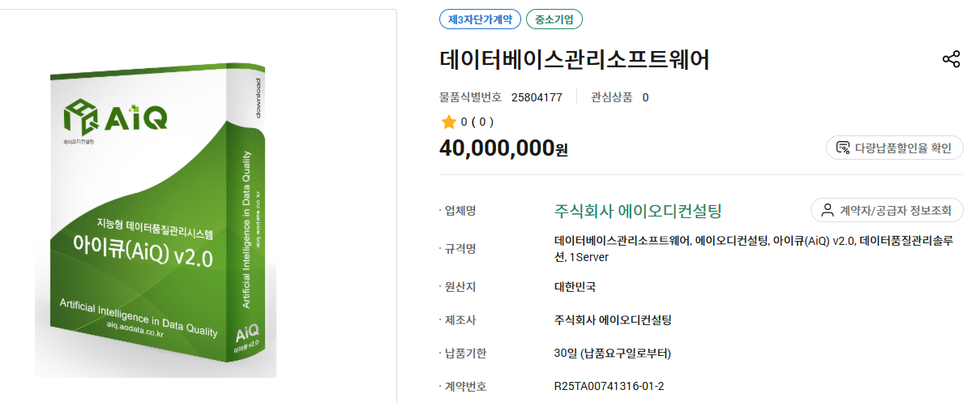Image resolution: width=980 pixels, height=403 pixels.
Task: Click the 40,000,000원 price
Action: 503,148
